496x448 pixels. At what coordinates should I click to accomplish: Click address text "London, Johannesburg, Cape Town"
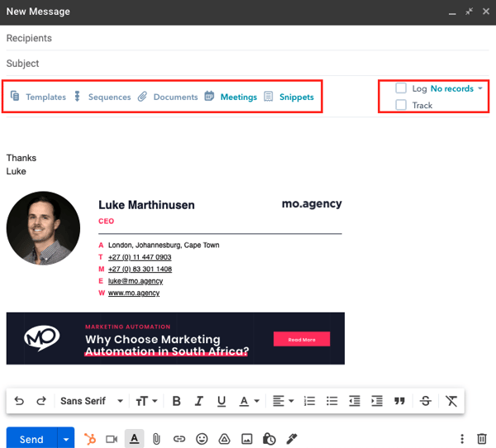pos(164,245)
